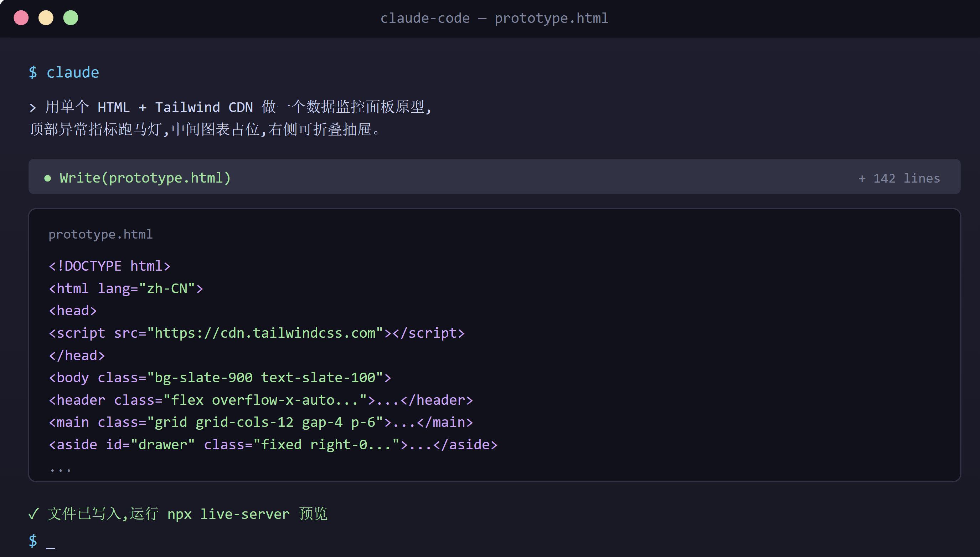Click the main grid grid-cols-12 line
The image size is (980, 557).
coord(261,422)
